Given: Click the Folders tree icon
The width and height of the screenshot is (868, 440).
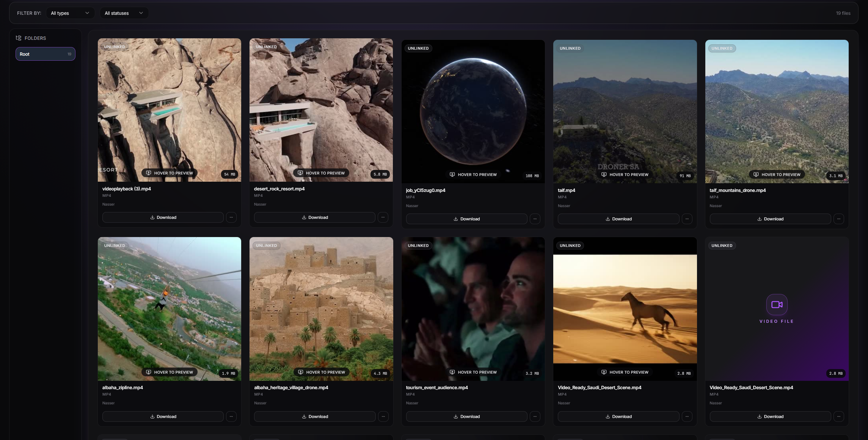Looking at the screenshot, I should click(x=19, y=38).
